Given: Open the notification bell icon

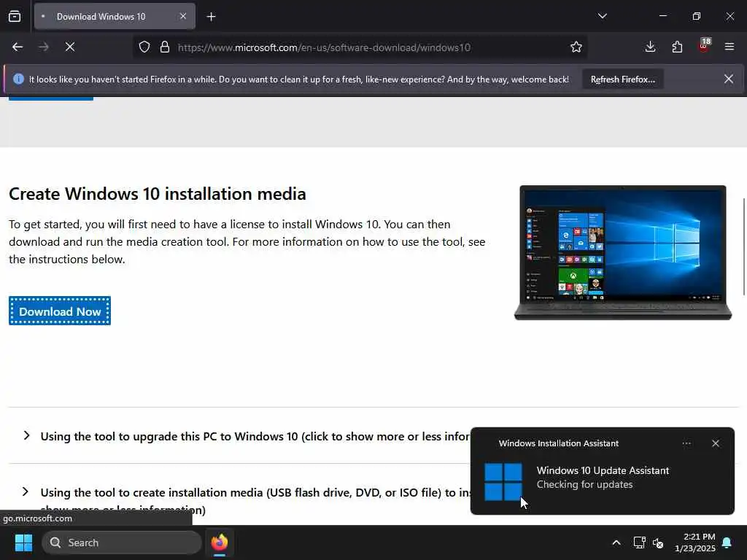Looking at the screenshot, I should (x=727, y=542).
